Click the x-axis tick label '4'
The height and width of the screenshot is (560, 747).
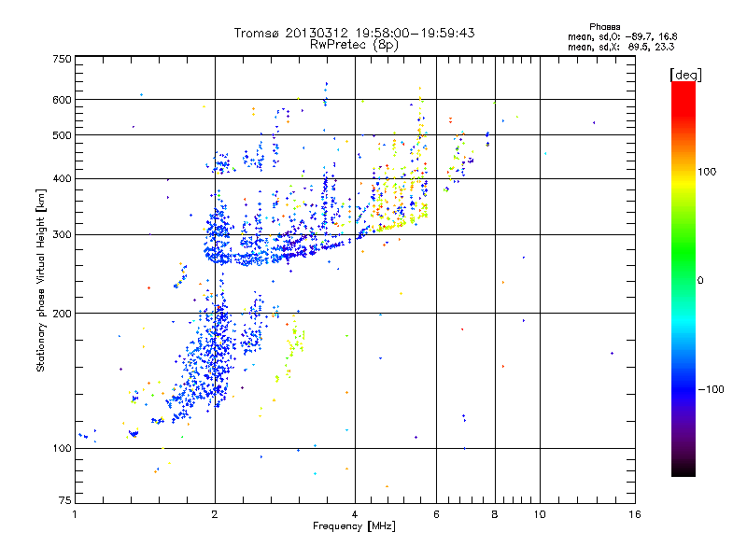(355, 514)
